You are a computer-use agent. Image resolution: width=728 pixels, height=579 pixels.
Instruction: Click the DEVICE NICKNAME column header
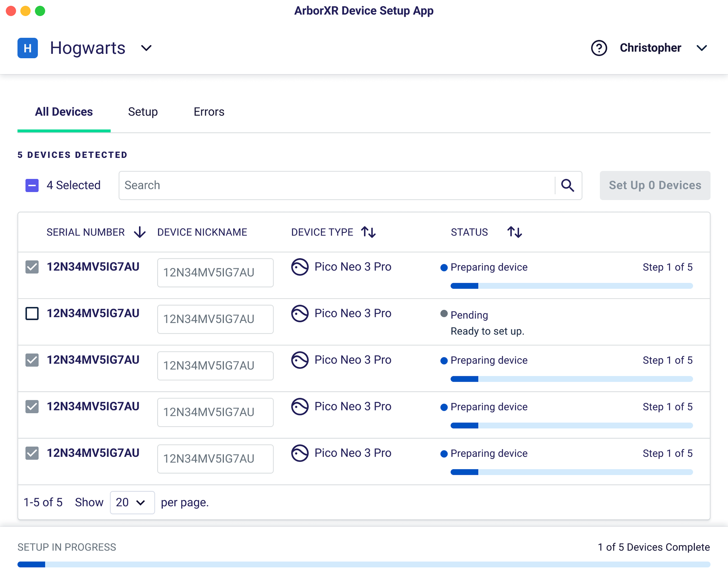point(202,232)
